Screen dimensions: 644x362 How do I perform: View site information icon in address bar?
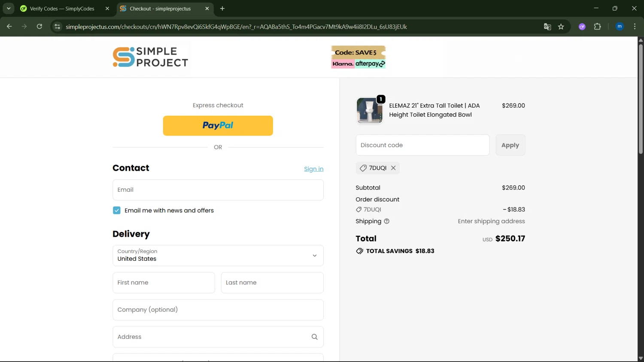point(57,27)
